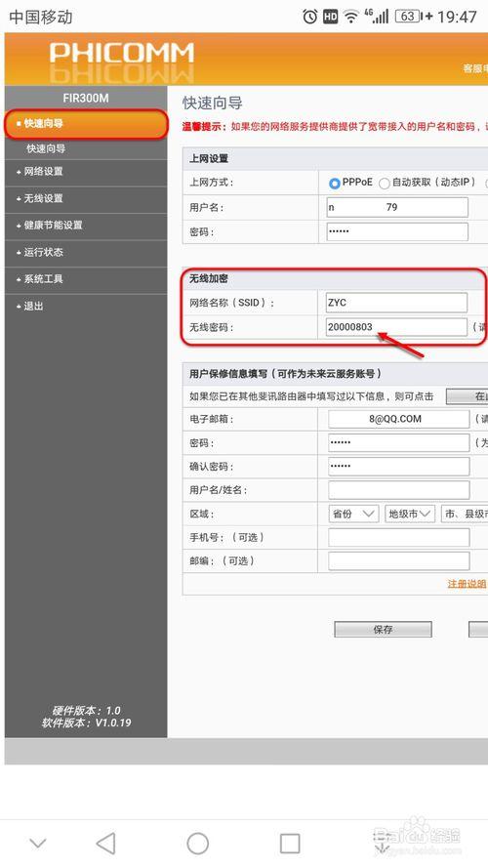The image size is (488, 868).
Task: Click the PHICOMM logo
Action: tap(122, 53)
